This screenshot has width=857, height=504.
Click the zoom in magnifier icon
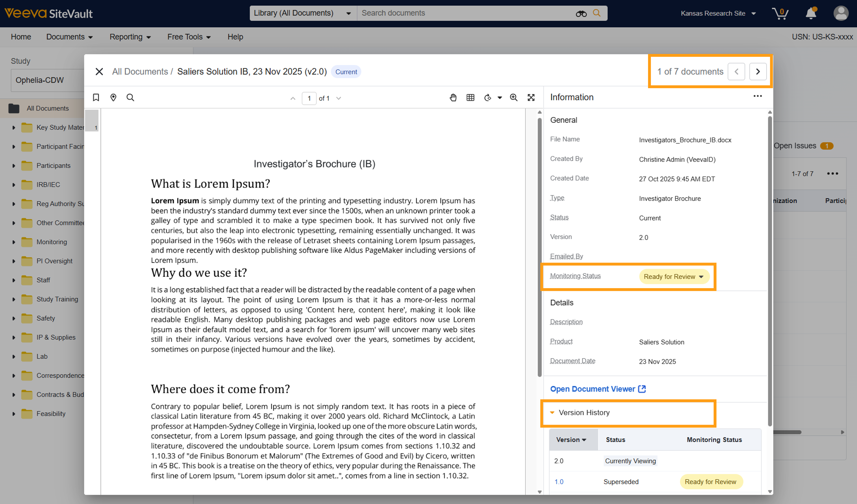click(513, 98)
